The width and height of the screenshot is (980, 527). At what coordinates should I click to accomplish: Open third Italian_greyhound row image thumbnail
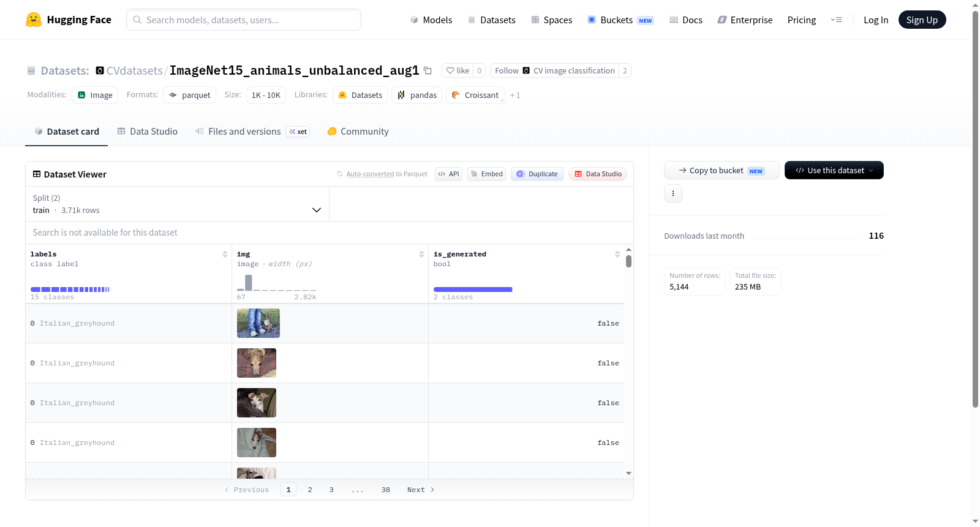pyautogui.click(x=257, y=403)
